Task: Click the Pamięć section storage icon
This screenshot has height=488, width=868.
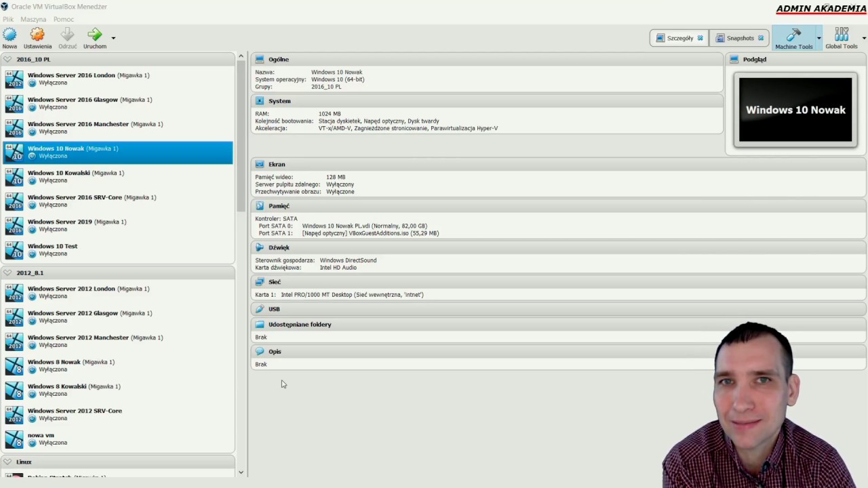Action: pyautogui.click(x=260, y=205)
